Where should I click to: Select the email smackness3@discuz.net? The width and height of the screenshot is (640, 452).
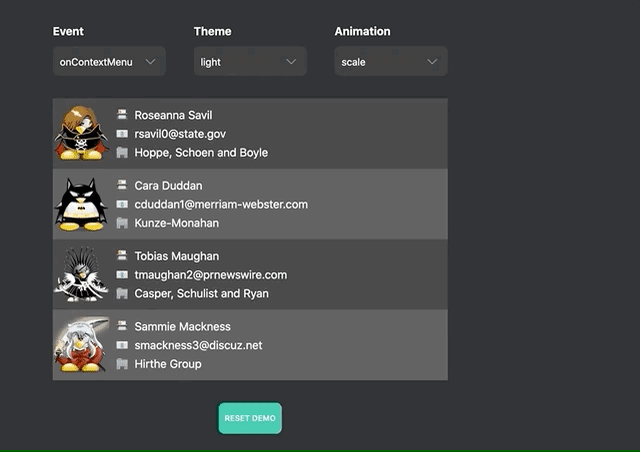(x=198, y=345)
